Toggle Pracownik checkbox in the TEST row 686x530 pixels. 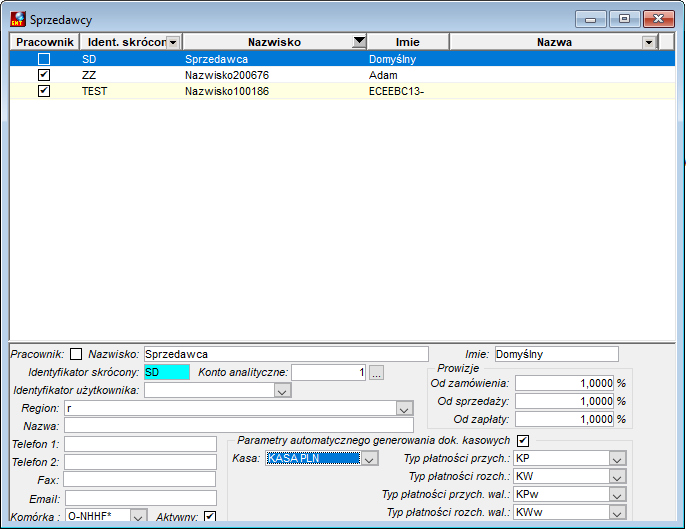[44, 91]
